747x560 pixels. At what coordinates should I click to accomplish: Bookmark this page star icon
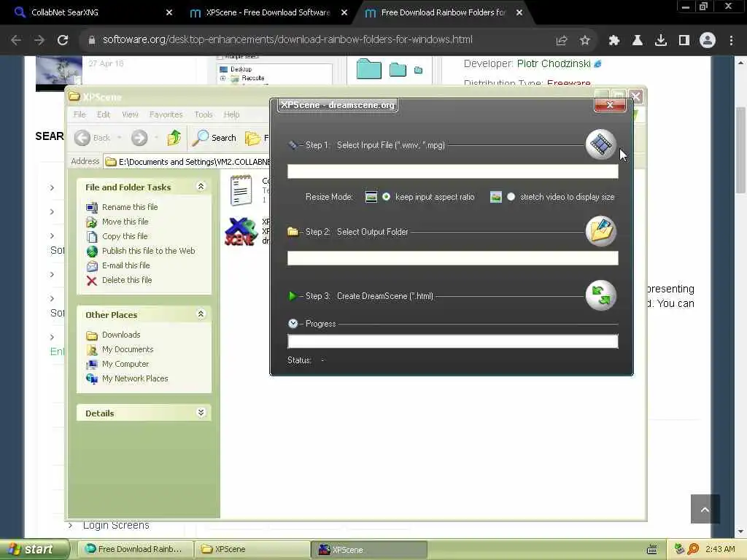pos(584,40)
